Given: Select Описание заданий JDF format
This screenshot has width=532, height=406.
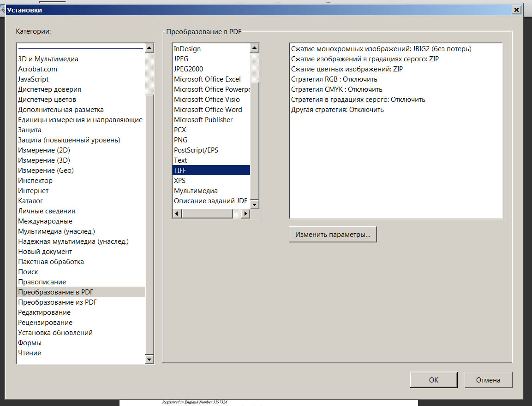Looking at the screenshot, I should point(211,200).
